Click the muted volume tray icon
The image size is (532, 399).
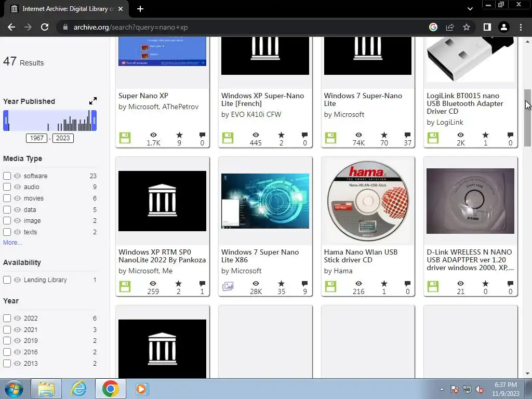(480, 389)
